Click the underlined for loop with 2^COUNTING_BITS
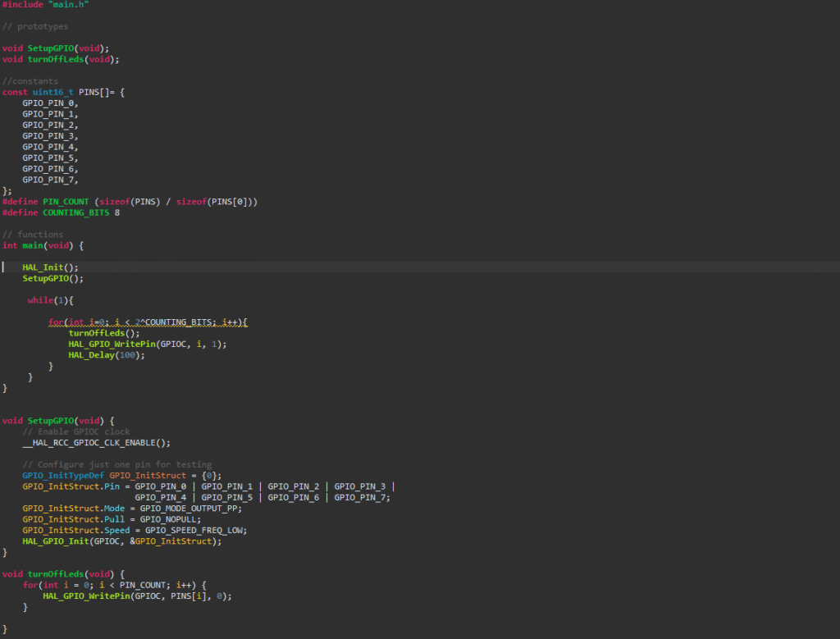840x639 pixels. pyautogui.click(x=148, y=322)
